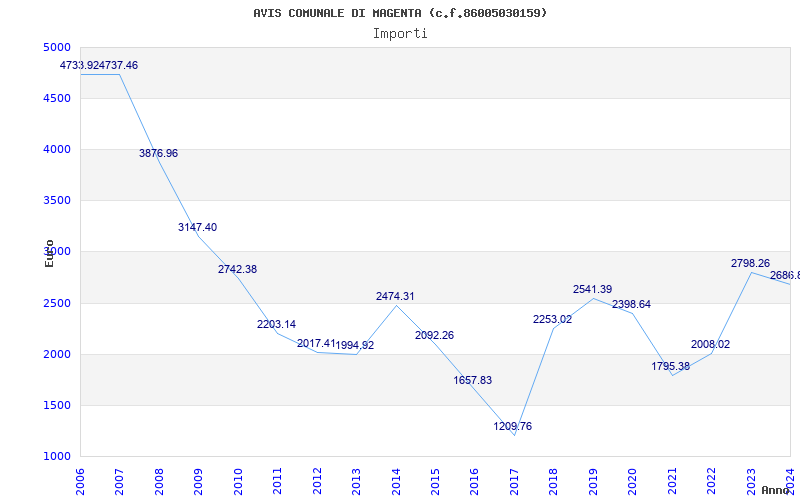The width and height of the screenshot is (800, 500).
Task: Click the x-axis year 2006
Action: click(80, 482)
